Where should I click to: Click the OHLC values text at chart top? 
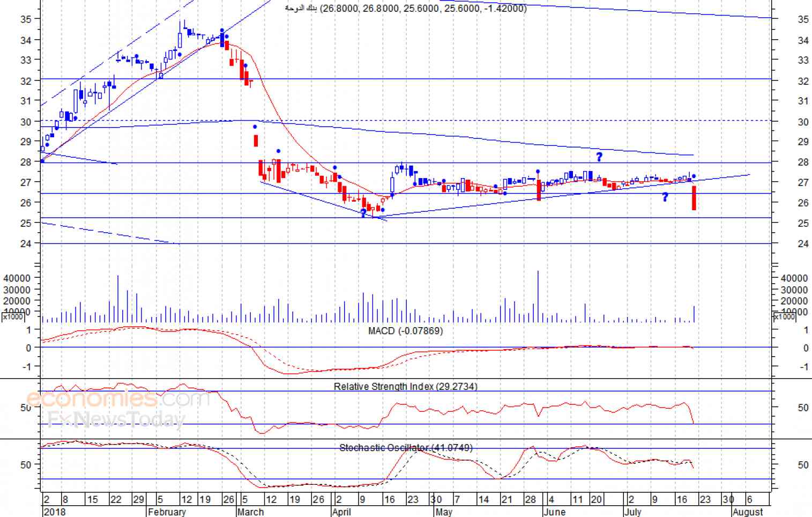pos(423,9)
